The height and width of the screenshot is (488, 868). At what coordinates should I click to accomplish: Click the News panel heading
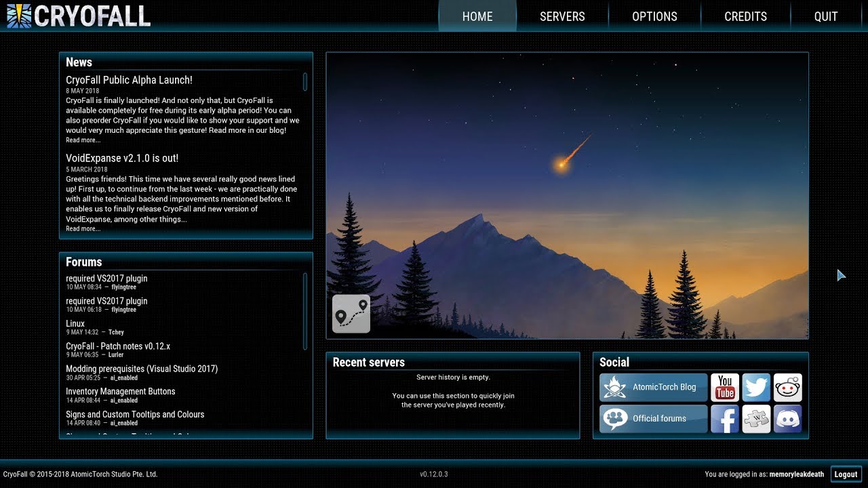pyautogui.click(x=79, y=62)
